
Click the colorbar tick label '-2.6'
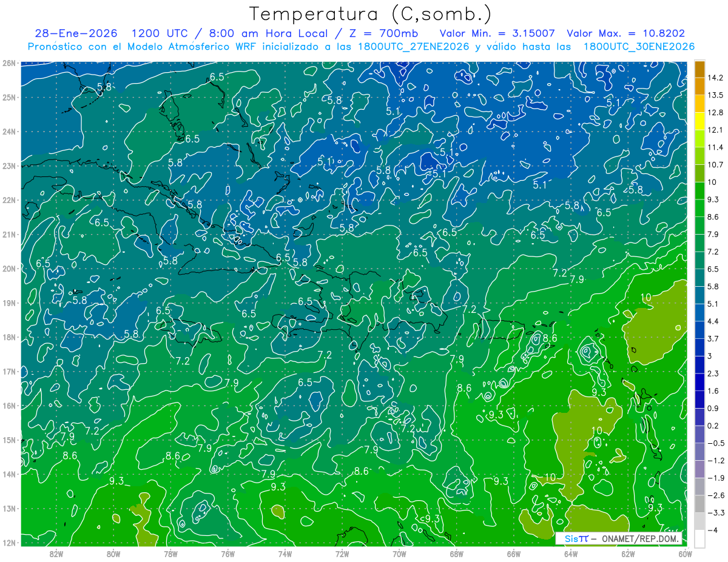pyautogui.click(x=716, y=495)
